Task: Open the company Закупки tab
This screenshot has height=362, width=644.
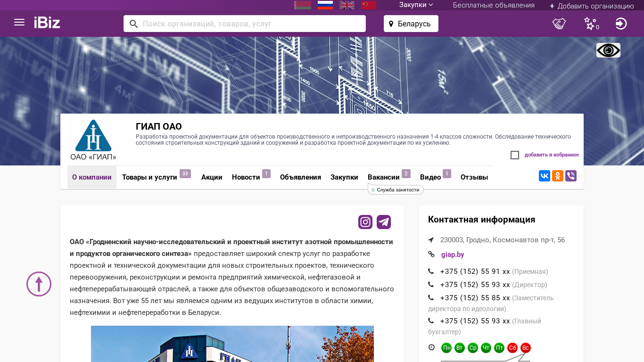Action: coord(344,177)
